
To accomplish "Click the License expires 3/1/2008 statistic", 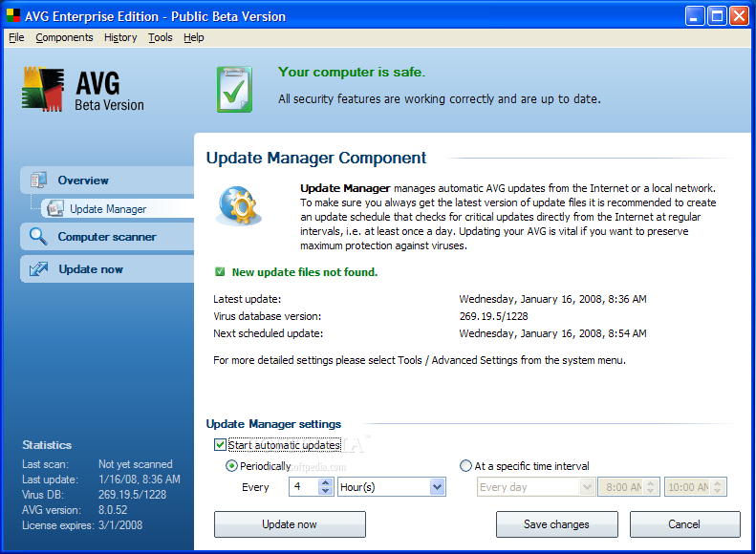I will pyautogui.click(x=120, y=525).
